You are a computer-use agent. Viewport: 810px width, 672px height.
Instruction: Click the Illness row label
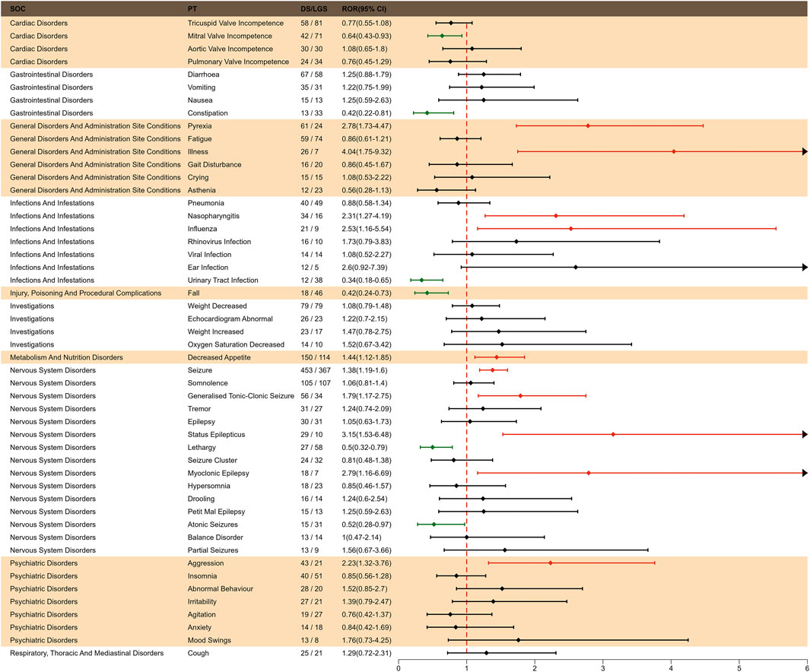(198, 152)
